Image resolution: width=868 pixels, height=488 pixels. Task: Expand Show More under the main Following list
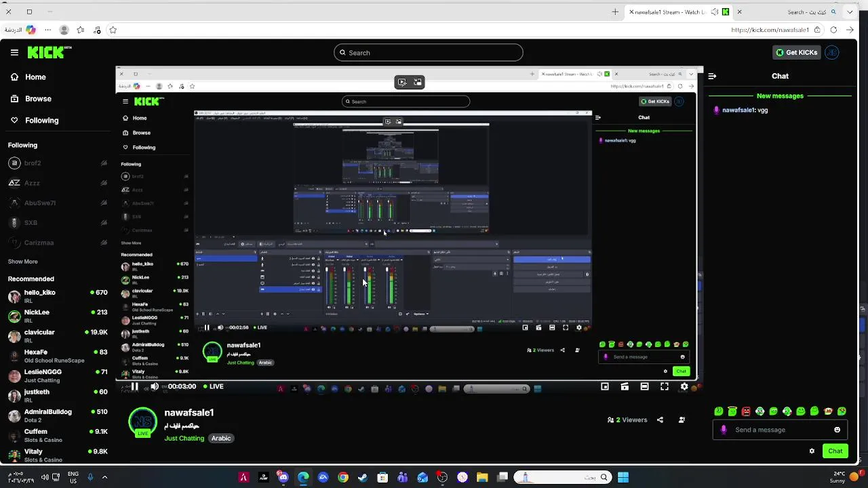[23, 262]
